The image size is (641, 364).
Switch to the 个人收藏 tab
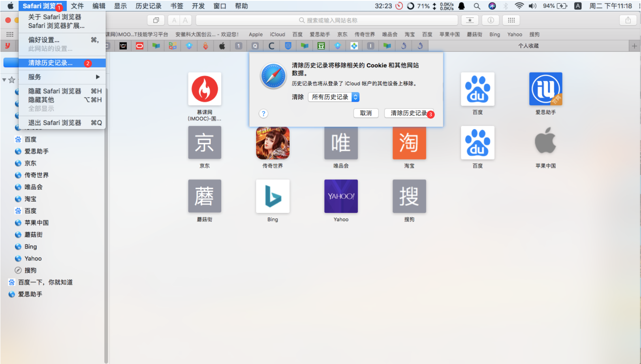528,46
